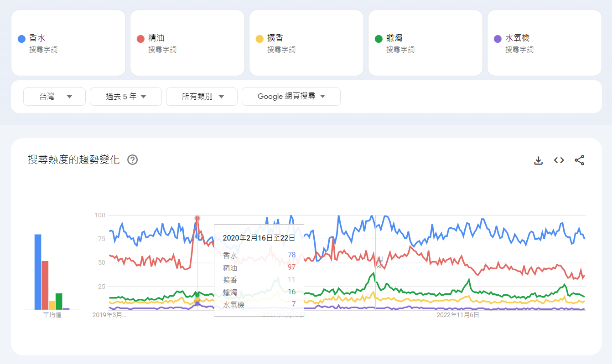Select the 精油 search term card

tap(187, 43)
